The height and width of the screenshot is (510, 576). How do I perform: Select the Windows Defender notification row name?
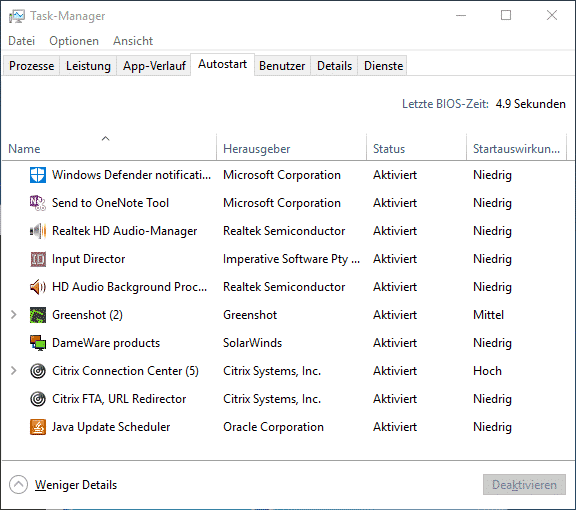(132, 175)
